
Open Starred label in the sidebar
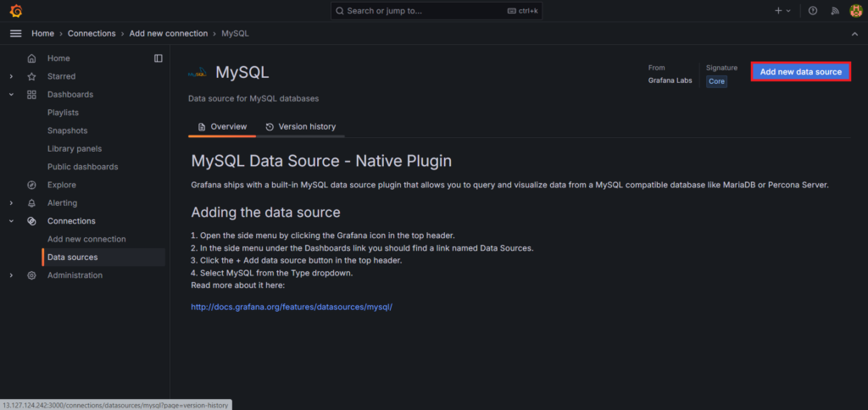pyautogui.click(x=61, y=76)
